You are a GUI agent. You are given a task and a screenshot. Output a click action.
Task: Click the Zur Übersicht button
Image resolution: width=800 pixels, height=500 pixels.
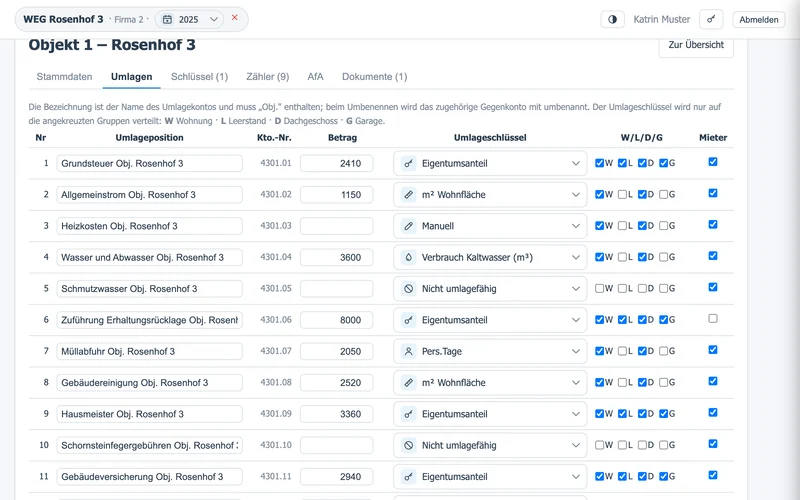point(696,45)
